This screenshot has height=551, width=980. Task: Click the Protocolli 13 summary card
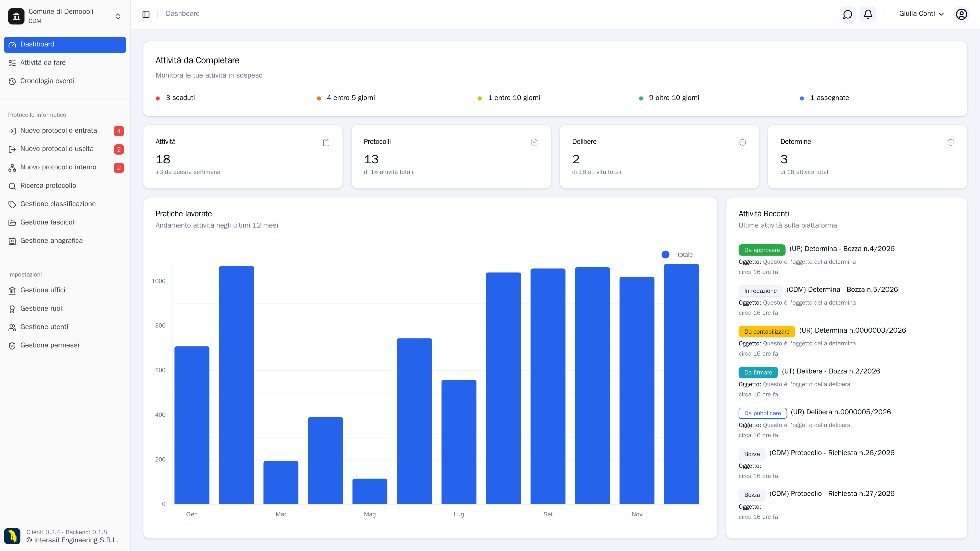pyautogui.click(x=451, y=157)
